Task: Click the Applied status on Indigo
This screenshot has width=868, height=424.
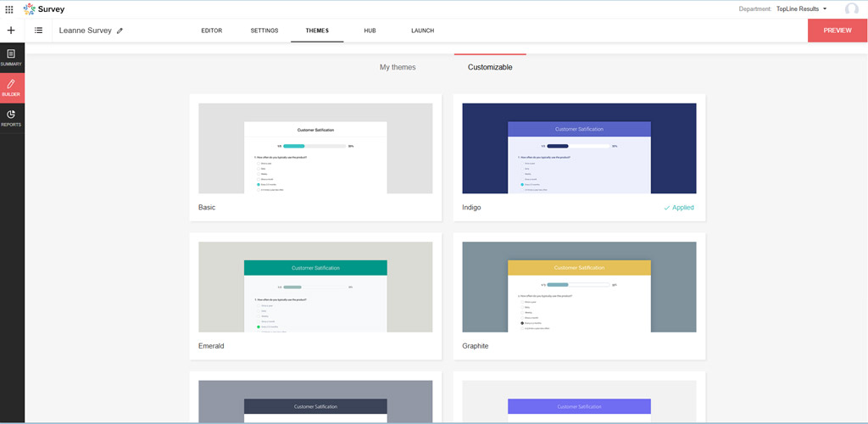Action: [x=679, y=208]
